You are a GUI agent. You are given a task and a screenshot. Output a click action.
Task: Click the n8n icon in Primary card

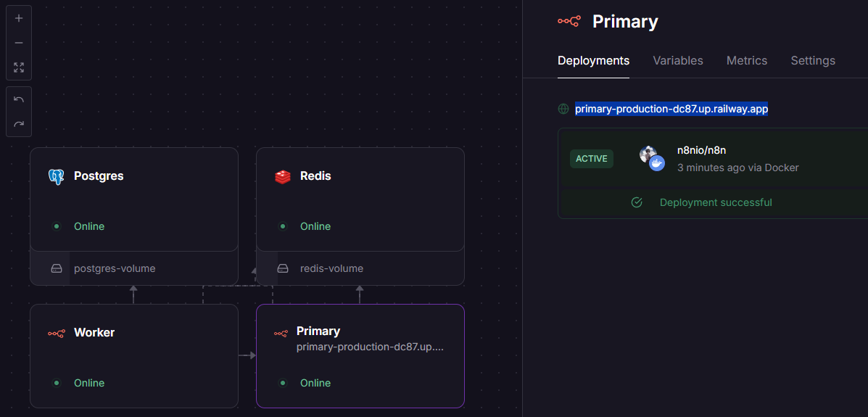click(281, 334)
